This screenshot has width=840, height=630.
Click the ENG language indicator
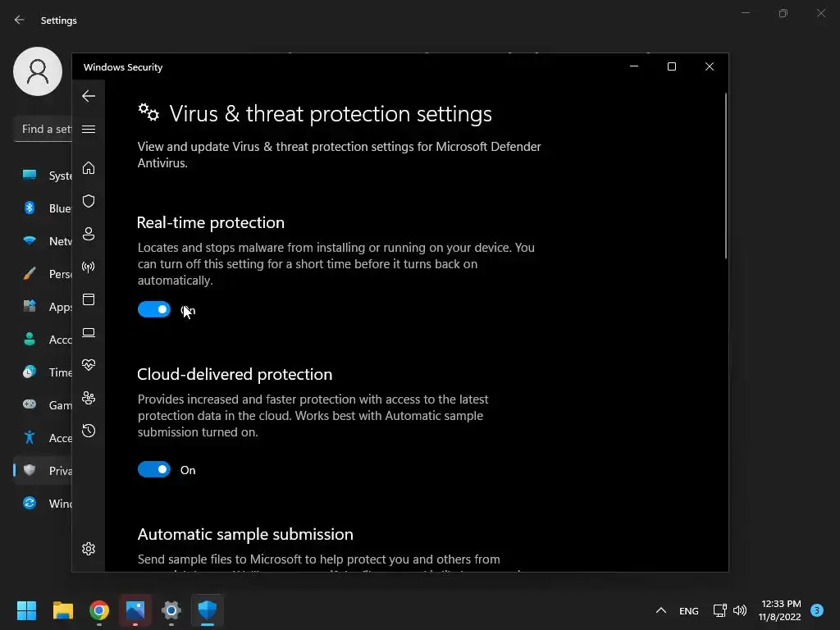tap(689, 610)
